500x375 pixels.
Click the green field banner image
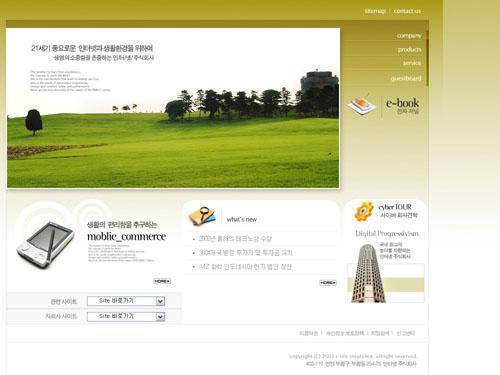[x=173, y=108]
